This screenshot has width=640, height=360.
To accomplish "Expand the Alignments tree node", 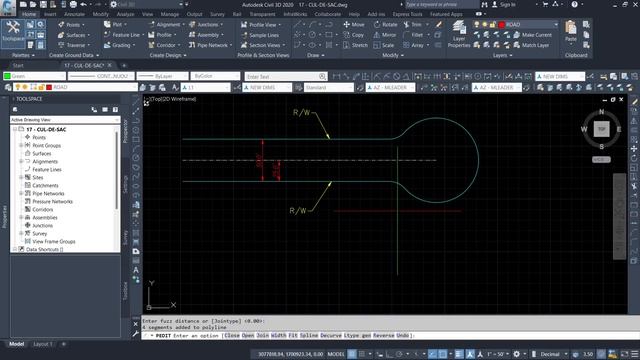I will [21, 161].
